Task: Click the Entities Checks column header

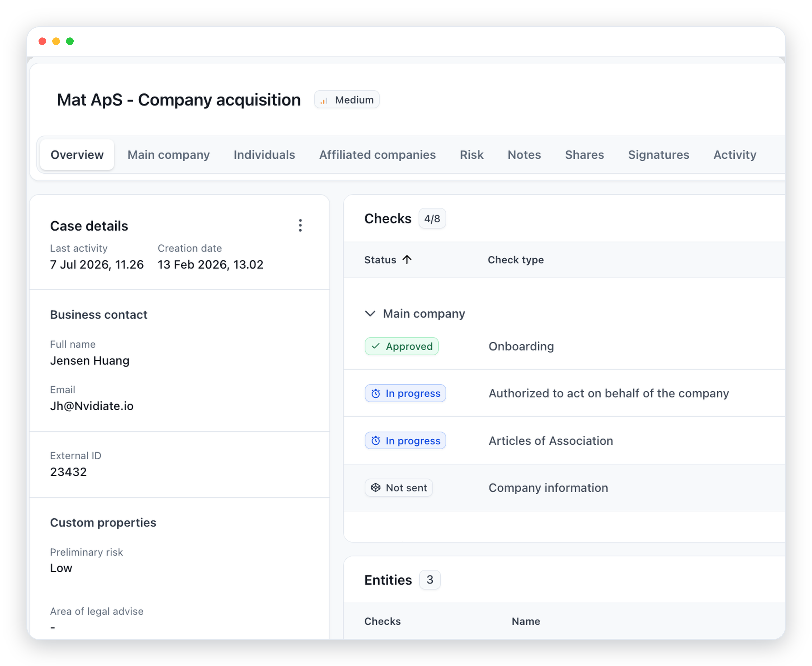Action: pyautogui.click(x=382, y=621)
